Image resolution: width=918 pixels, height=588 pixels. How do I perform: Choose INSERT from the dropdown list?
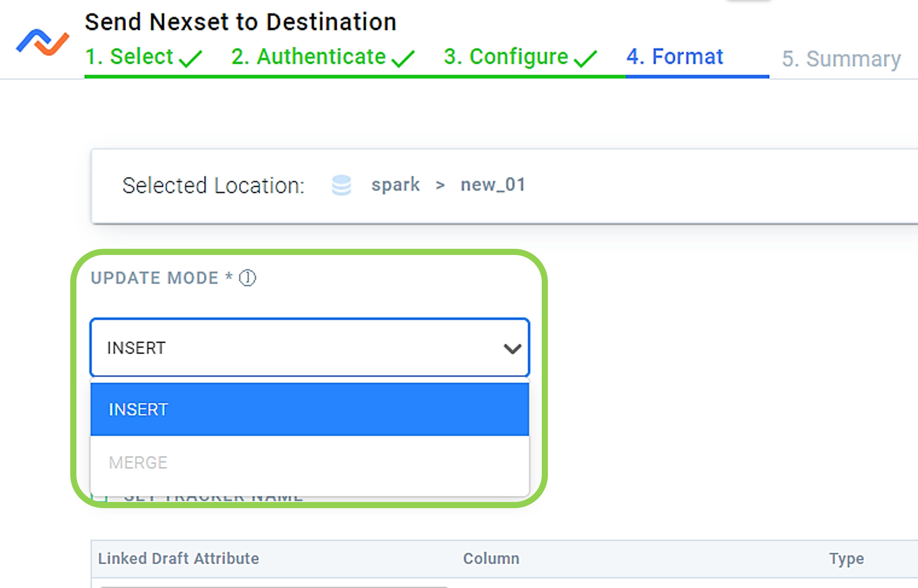[310, 409]
